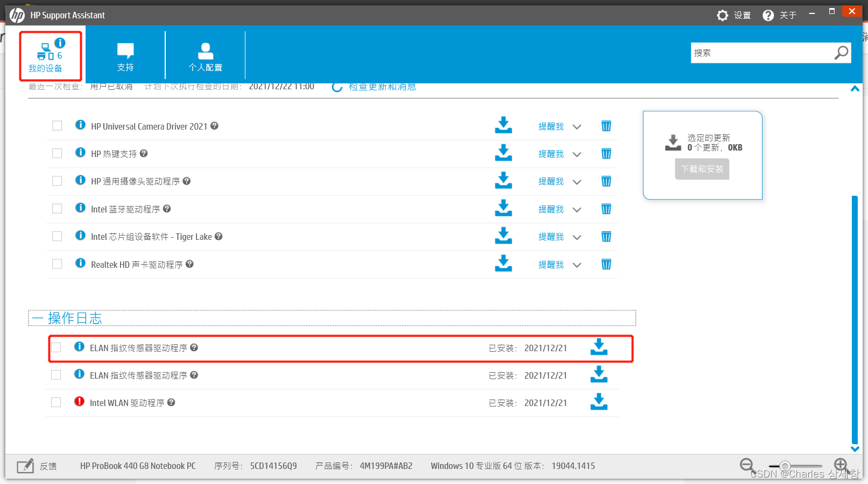
Task: Click the zoom in magnifier icon
Action: pos(841,465)
